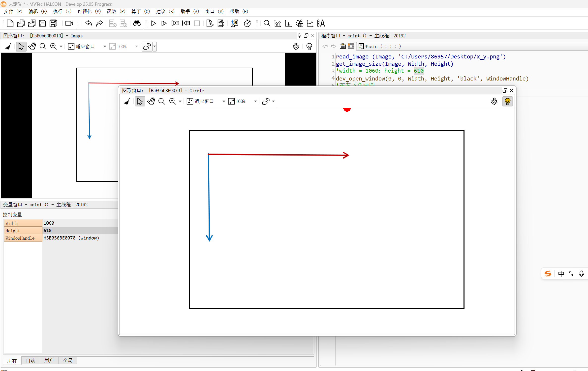Create a new program with main toolbar icon

10,23
